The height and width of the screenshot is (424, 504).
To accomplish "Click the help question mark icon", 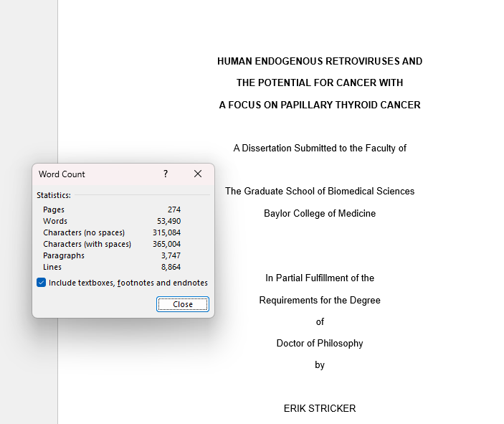I will [x=166, y=174].
